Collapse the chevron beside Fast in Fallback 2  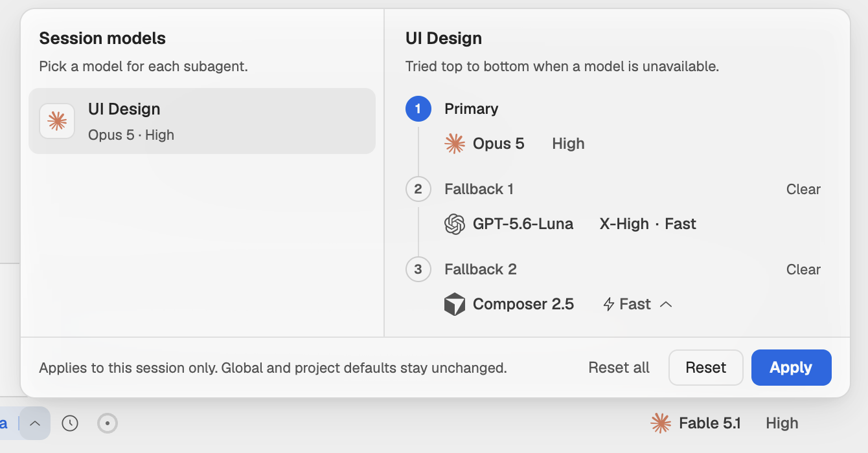[666, 304]
